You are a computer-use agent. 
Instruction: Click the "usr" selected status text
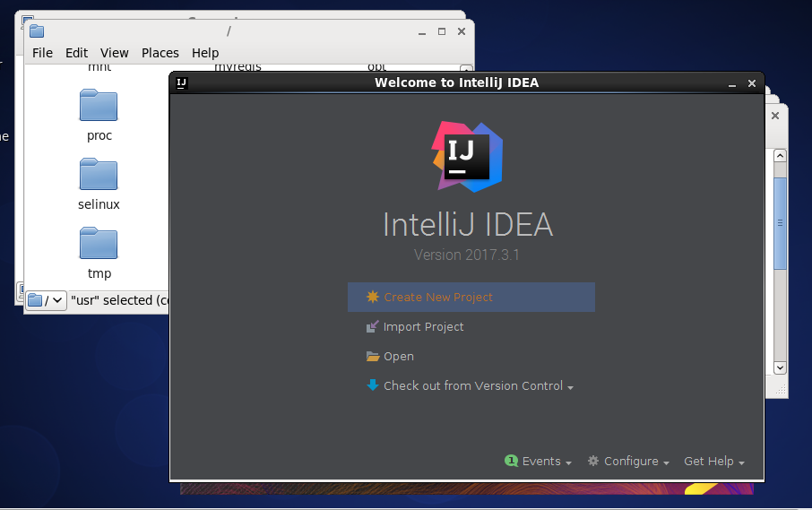click(x=119, y=300)
